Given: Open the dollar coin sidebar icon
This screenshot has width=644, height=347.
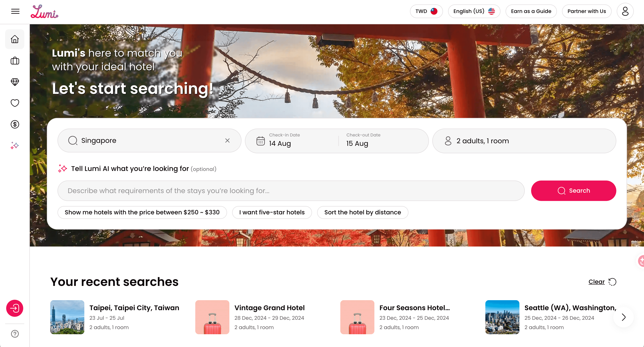Looking at the screenshot, I should tap(15, 124).
